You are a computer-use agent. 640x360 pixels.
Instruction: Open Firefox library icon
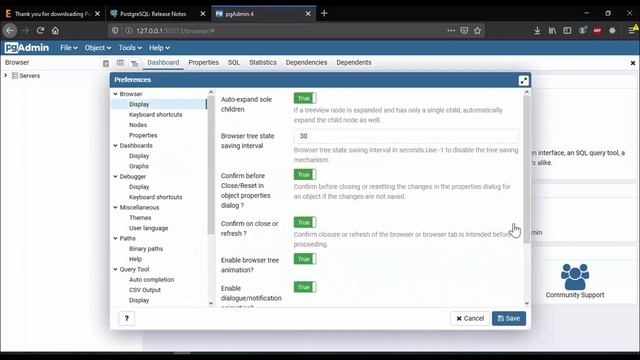[552, 31]
